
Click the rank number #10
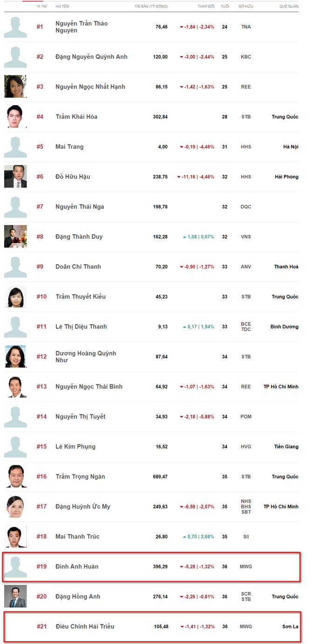(x=42, y=297)
